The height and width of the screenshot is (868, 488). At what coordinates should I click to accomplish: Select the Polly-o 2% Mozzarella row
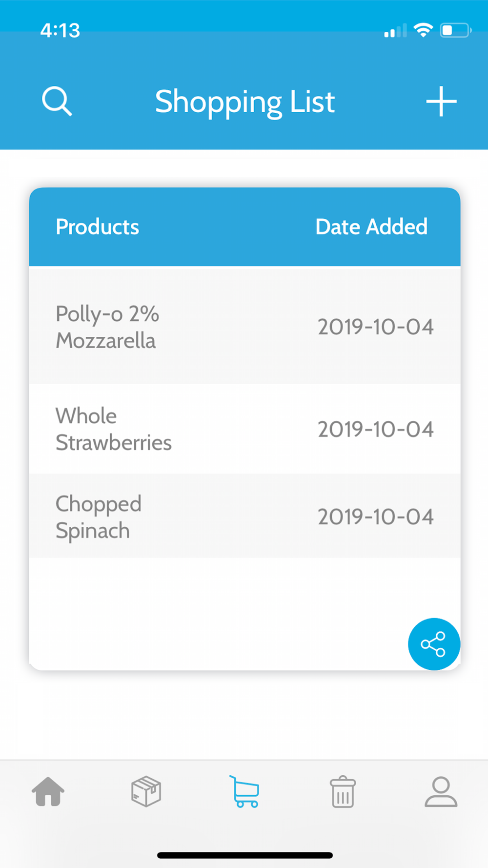click(244, 326)
